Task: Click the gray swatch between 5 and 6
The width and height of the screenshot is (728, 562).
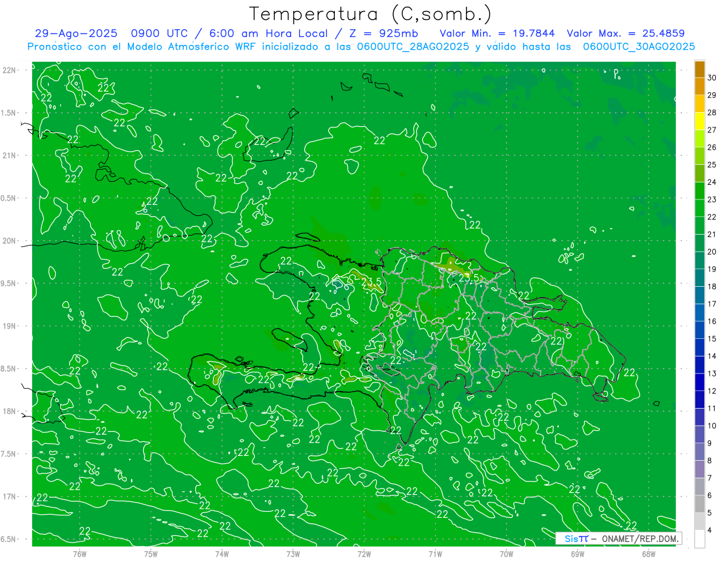Action: click(699, 504)
